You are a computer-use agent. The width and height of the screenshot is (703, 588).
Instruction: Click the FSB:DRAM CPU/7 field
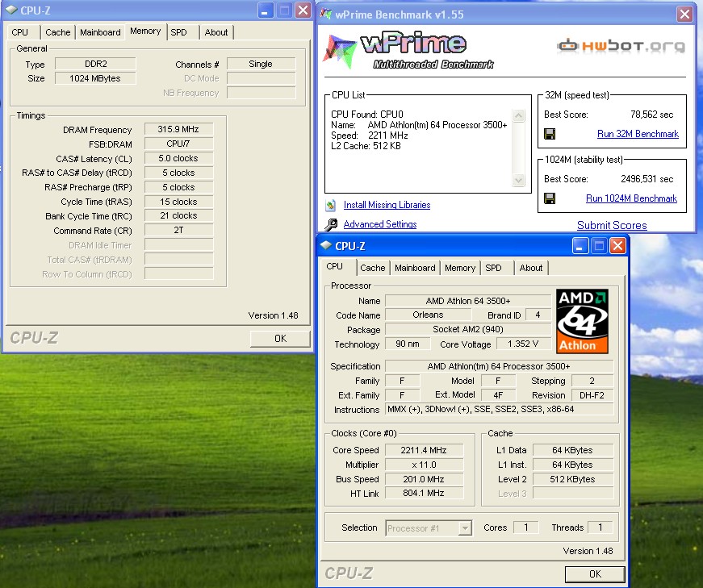coord(178,144)
